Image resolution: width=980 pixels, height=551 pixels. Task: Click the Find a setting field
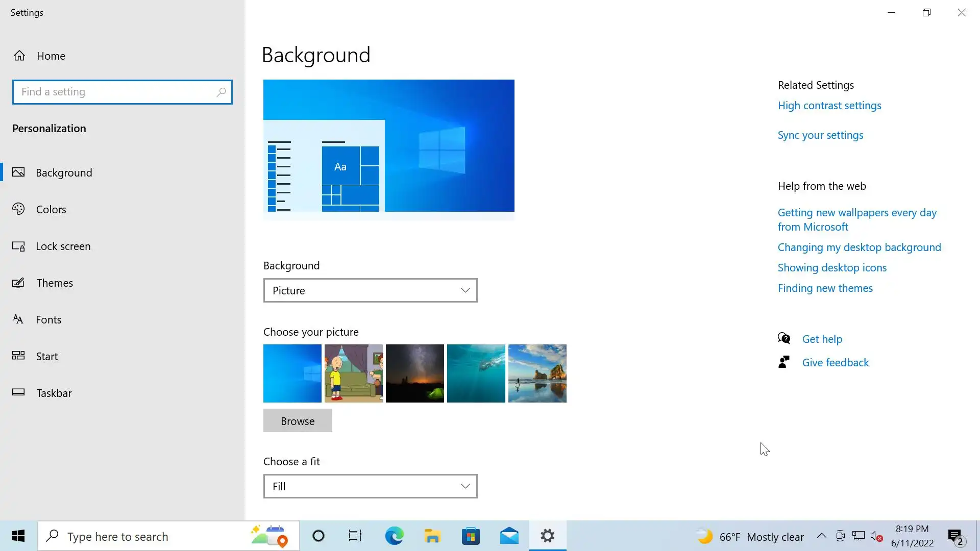115,92
